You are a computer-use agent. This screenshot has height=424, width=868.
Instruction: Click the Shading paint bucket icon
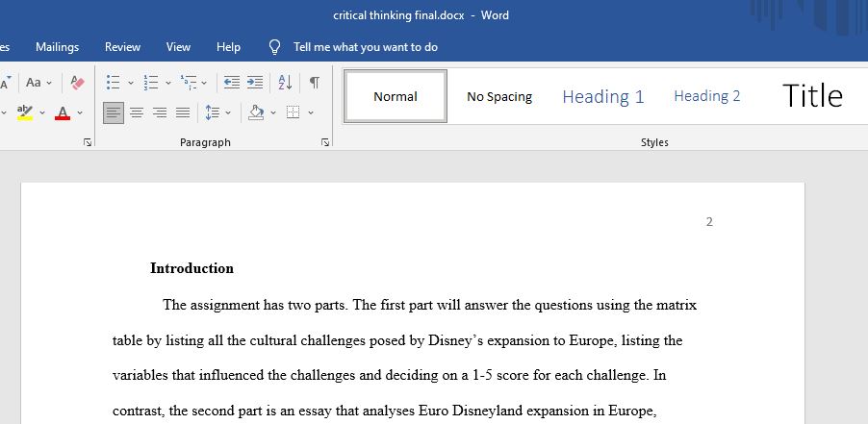[256, 112]
